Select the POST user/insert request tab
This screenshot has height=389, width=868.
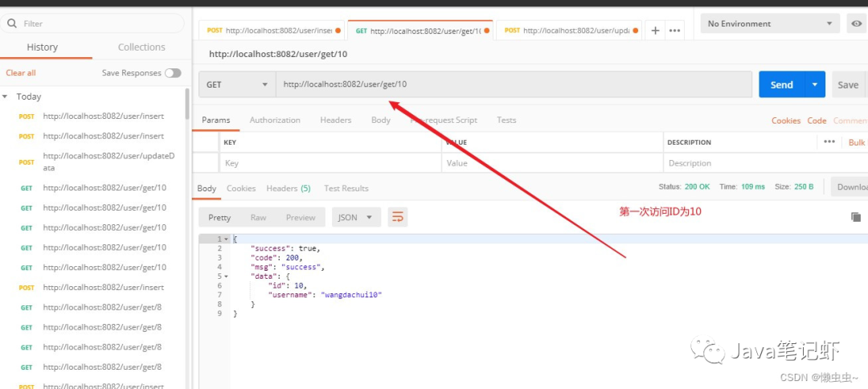click(x=273, y=31)
